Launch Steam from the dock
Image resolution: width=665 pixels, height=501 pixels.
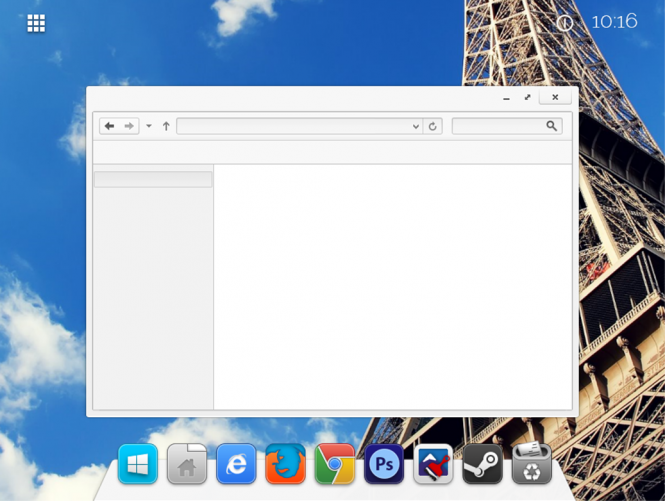click(482, 464)
